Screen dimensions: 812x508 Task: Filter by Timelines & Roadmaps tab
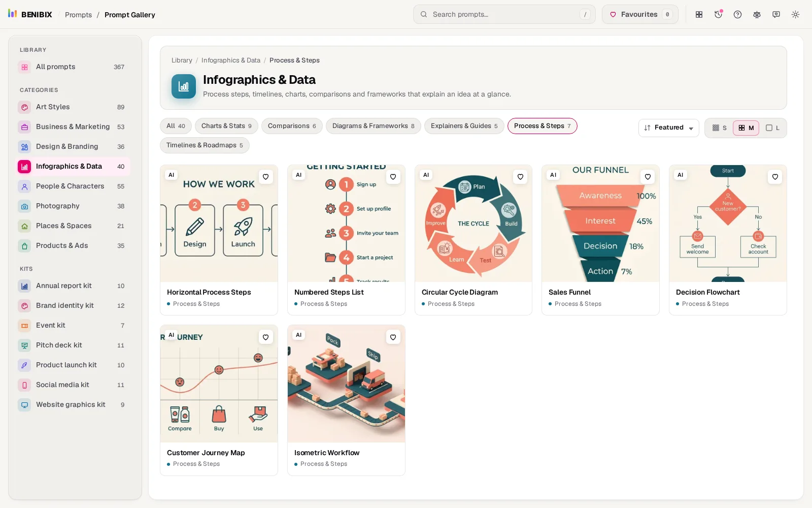205,145
